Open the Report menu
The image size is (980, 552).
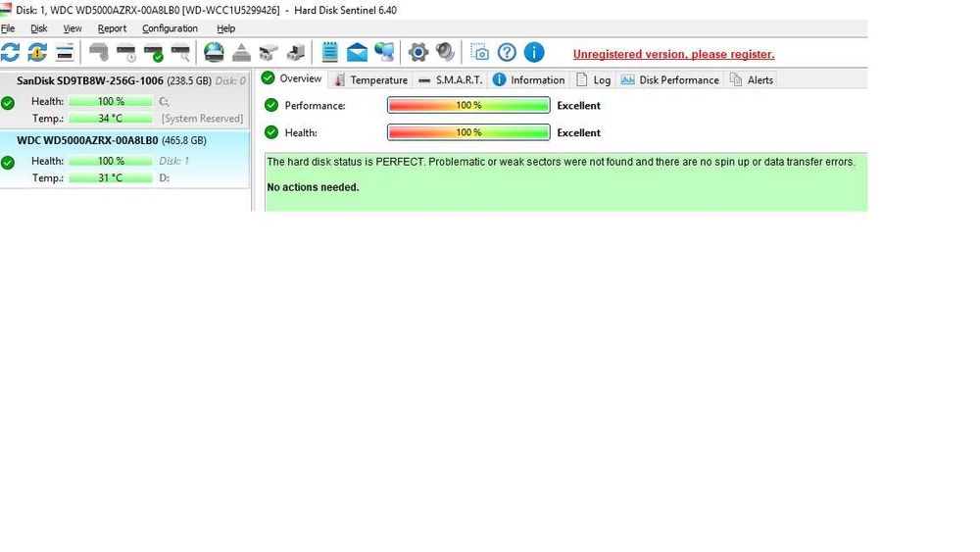click(x=112, y=28)
